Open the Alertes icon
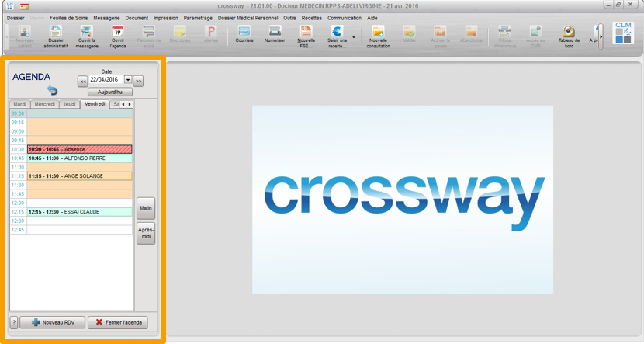 pyautogui.click(x=211, y=34)
